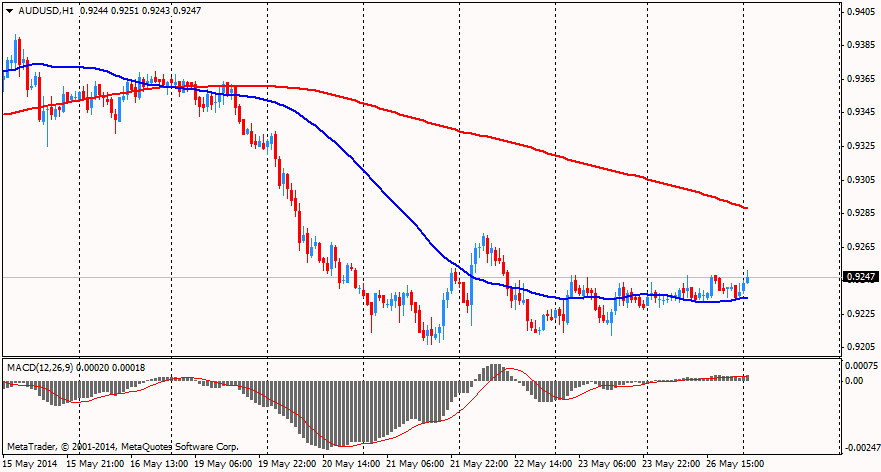Click the AUDUSD,H1 chart title text
This screenshot has height=472, width=881.
pyautogui.click(x=46, y=11)
